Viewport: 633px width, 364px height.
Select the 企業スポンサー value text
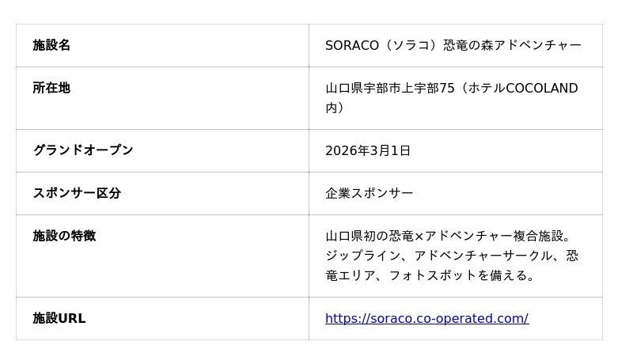(370, 193)
